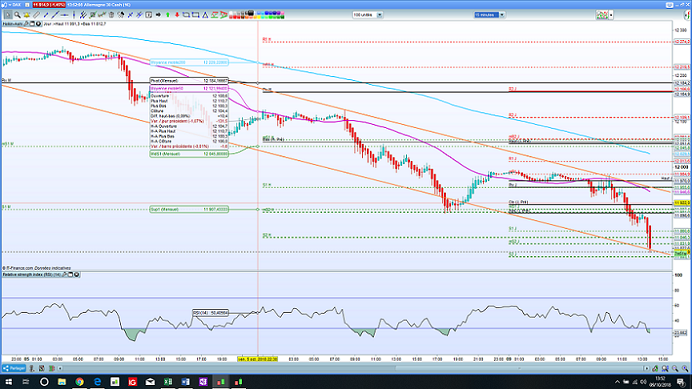Insert a black right arrow on chart

[158, 15]
